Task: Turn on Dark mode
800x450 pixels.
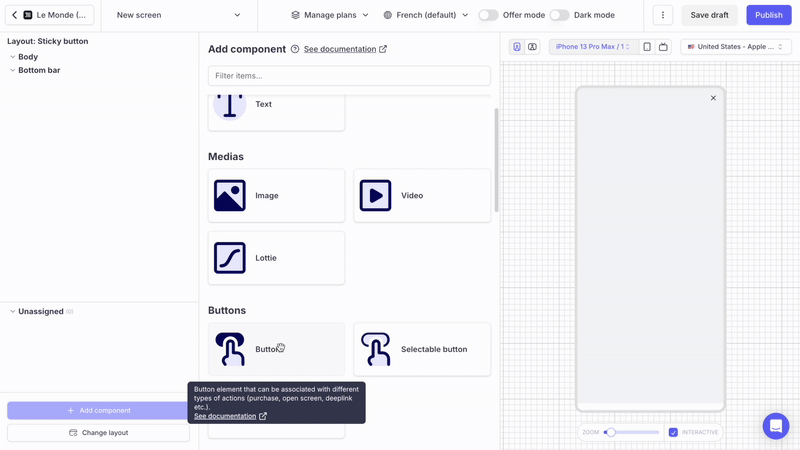Action: coord(559,15)
